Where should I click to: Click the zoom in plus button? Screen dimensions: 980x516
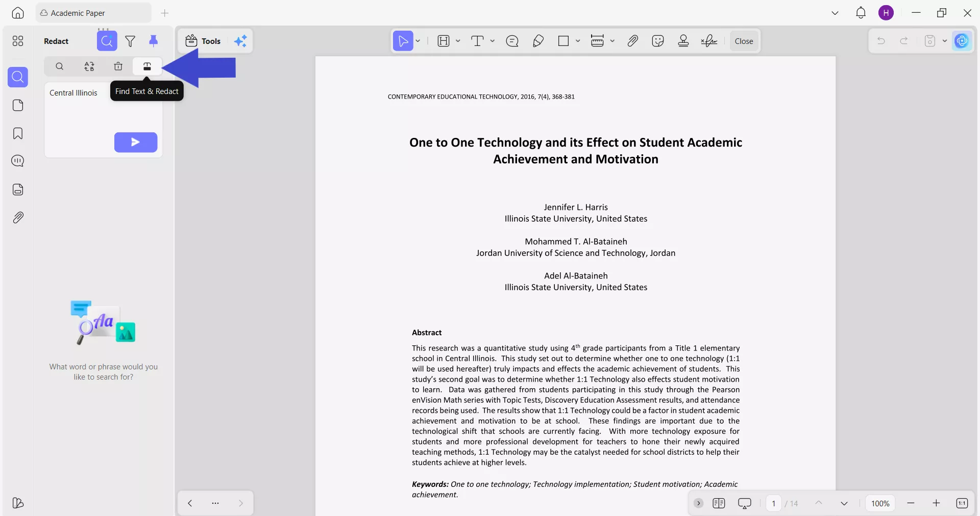[936, 503]
